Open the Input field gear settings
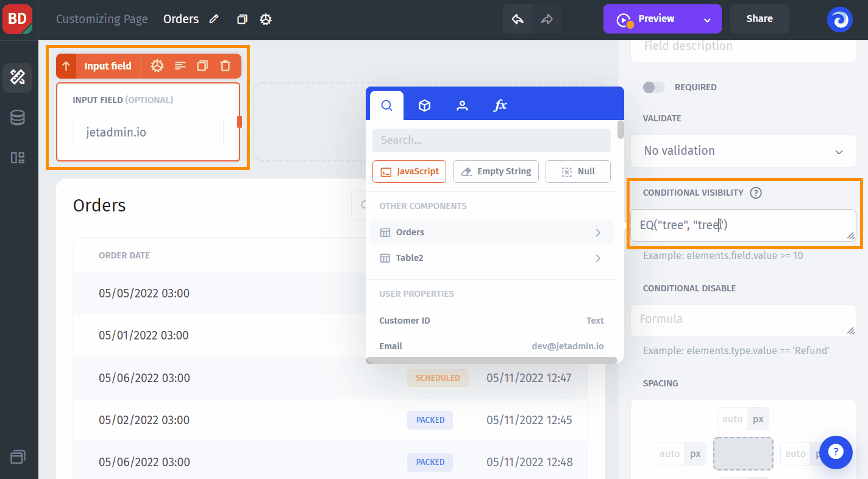 pos(157,66)
